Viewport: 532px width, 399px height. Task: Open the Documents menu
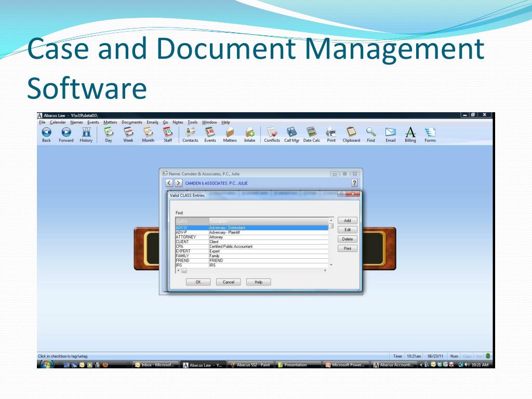132,122
